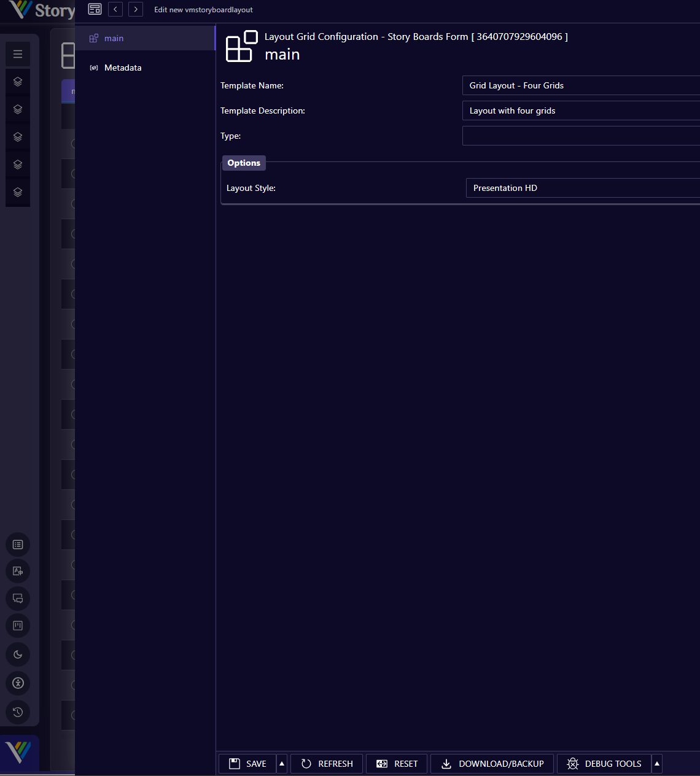The image size is (700, 776).
Task: Open the hamburger menu at sidebar top
Action: pos(18,54)
